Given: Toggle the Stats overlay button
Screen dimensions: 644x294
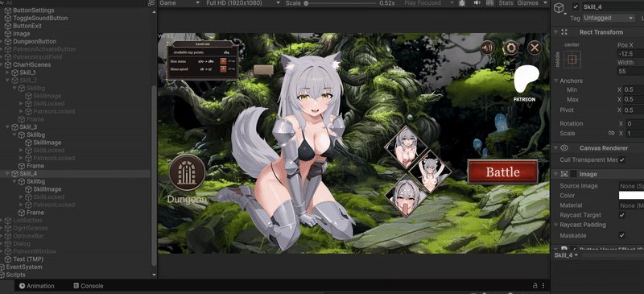Looking at the screenshot, I should [x=506, y=3].
